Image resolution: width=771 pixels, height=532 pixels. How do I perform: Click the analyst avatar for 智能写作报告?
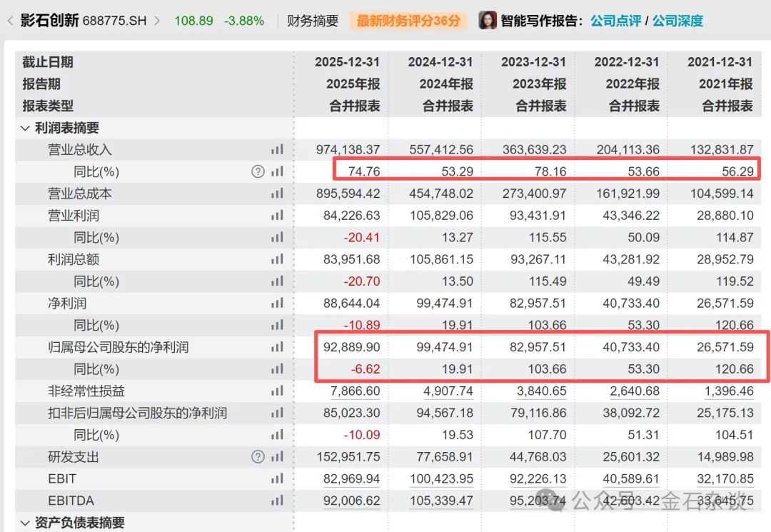tap(488, 20)
